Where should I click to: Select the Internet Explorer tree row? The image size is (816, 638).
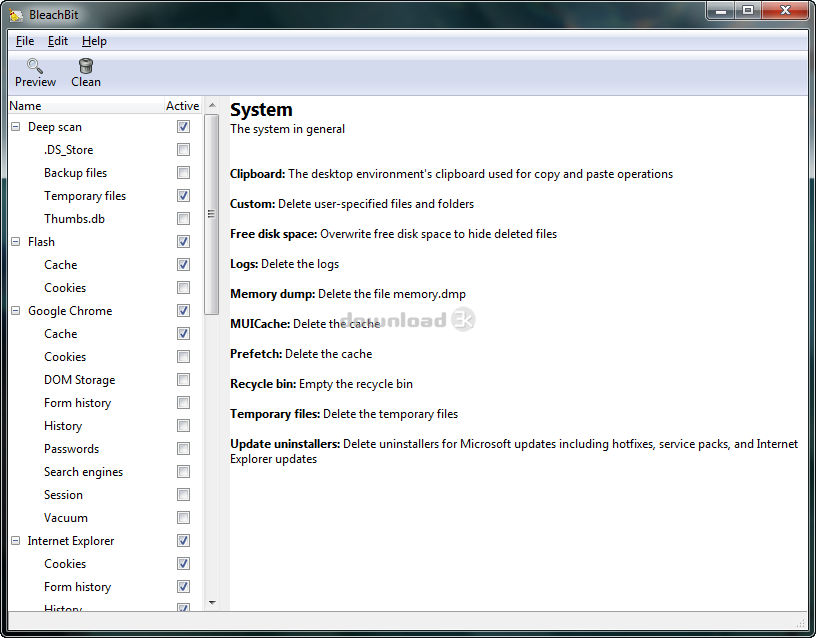106,541
